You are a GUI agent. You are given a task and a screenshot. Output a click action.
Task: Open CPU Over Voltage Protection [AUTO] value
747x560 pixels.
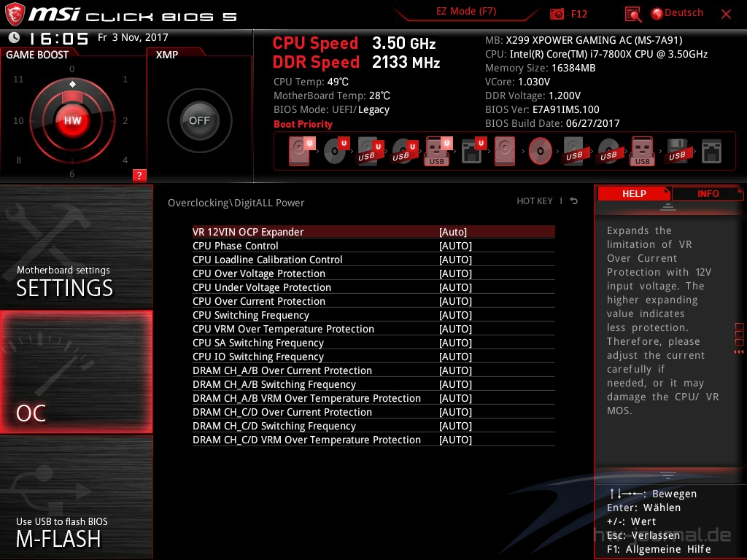(455, 273)
